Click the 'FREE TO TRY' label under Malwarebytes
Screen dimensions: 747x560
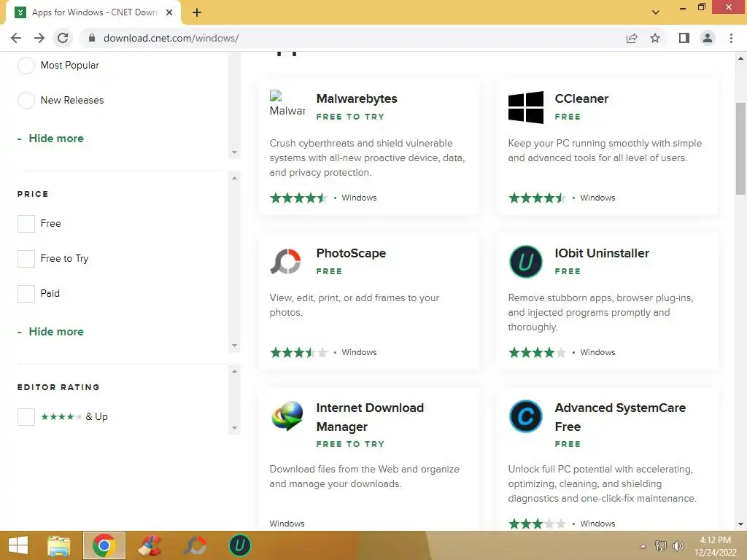coord(350,117)
